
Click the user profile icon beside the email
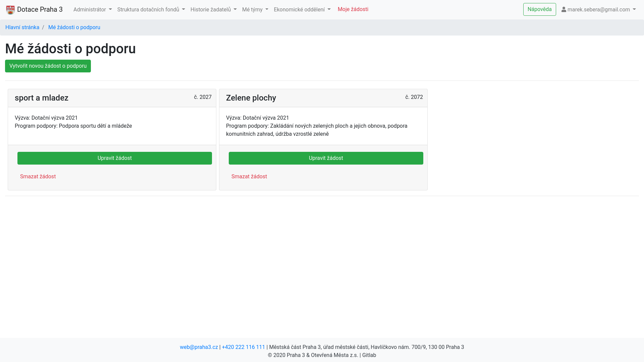[564, 10]
